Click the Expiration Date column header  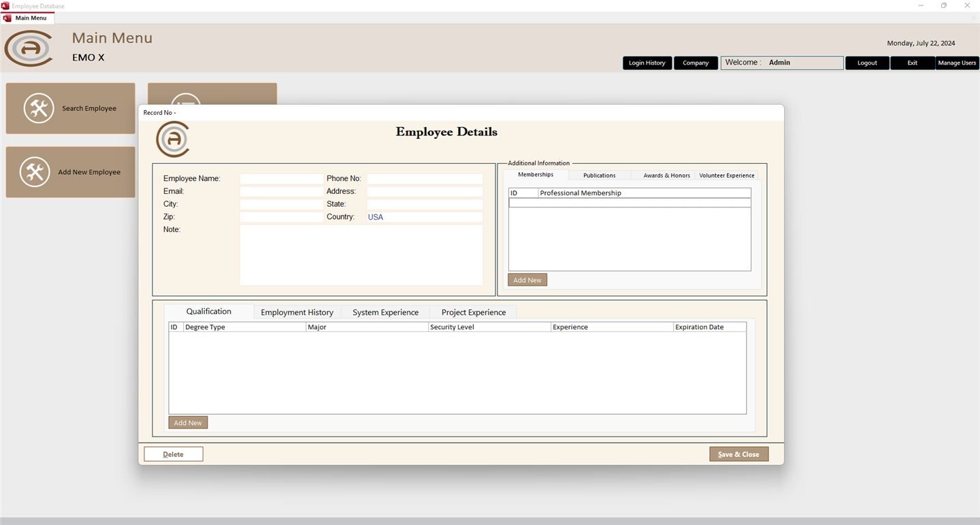[x=710, y=327]
